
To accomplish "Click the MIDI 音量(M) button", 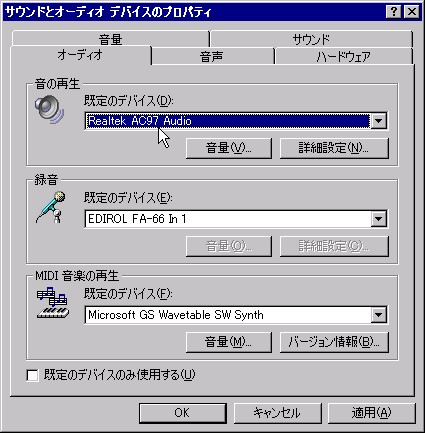I will tap(229, 342).
